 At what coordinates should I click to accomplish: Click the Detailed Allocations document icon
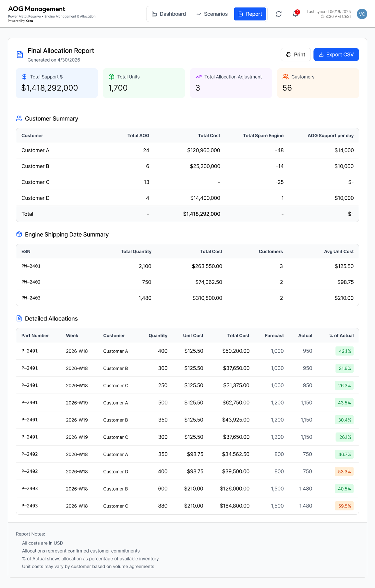click(19, 319)
